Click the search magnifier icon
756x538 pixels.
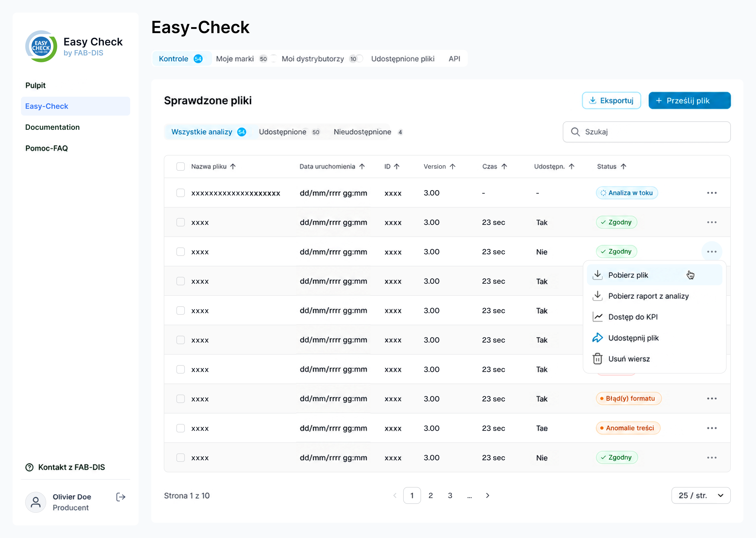[x=575, y=132]
